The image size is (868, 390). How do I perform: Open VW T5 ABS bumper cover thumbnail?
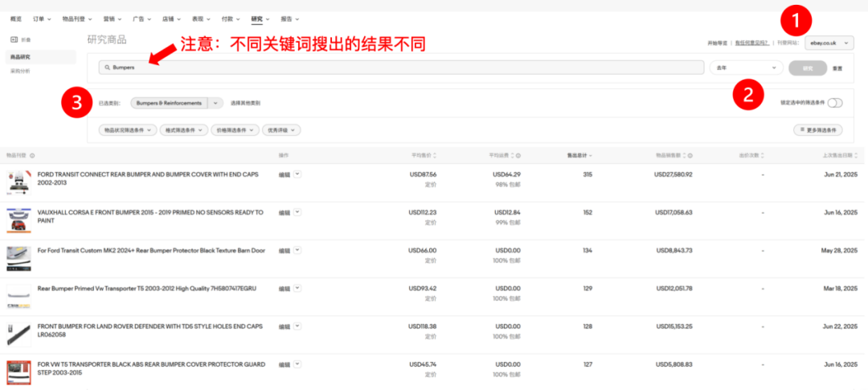point(18,372)
